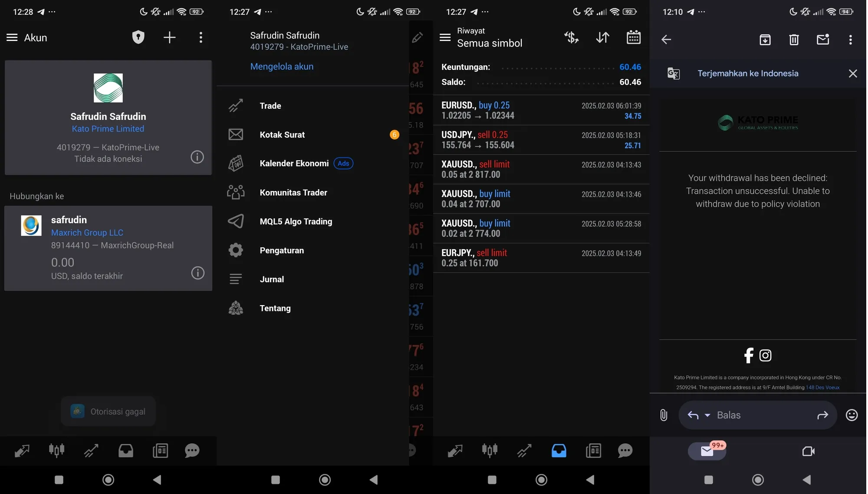Open Komunitas Trader from the side menu
The width and height of the screenshot is (868, 494).
[312, 193]
